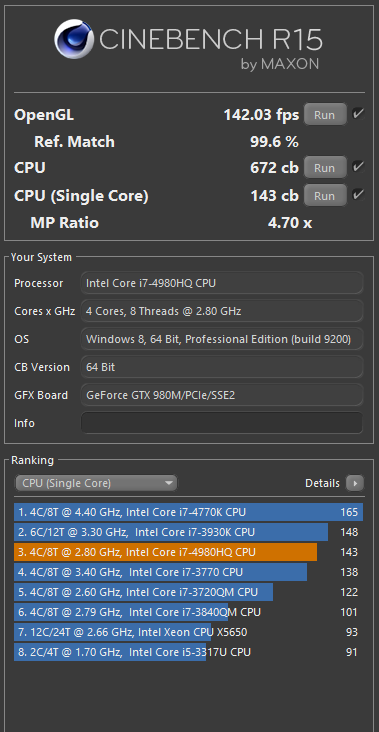Viewport: 379px width, 732px height.
Task: Click the Cinebench sphere logo icon
Action: click(74, 39)
